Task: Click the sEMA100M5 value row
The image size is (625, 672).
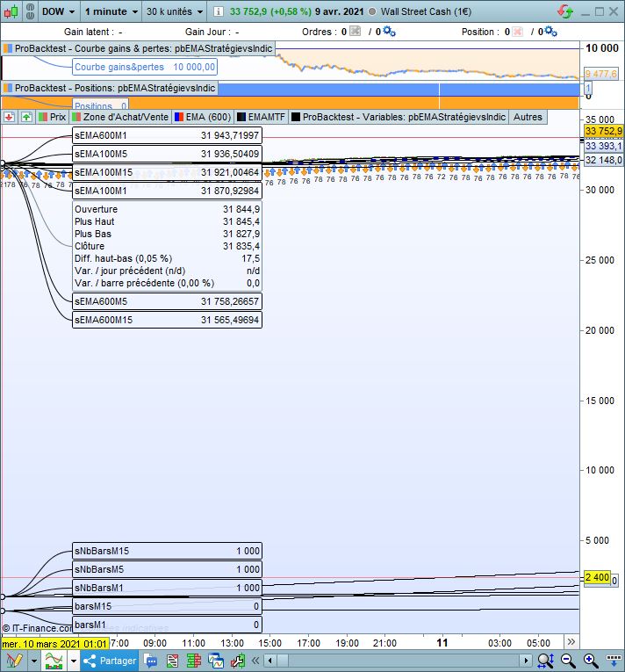Action: click(167, 154)
